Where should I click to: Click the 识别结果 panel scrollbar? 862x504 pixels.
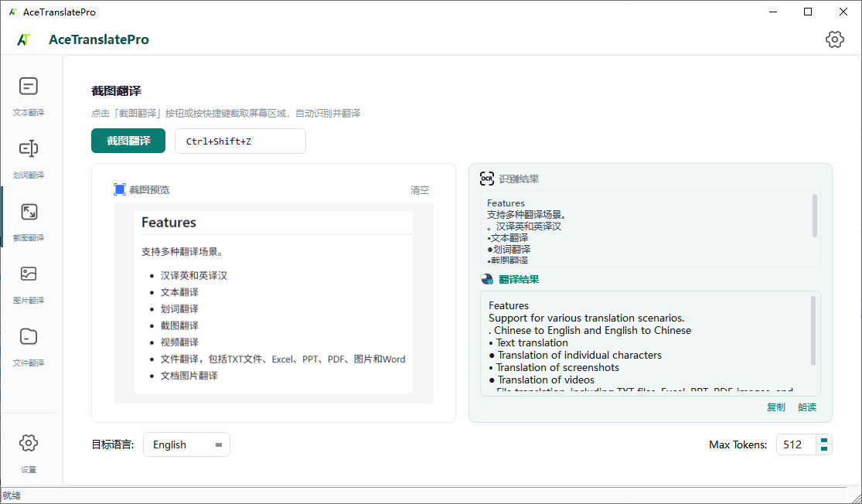(814, 216)
